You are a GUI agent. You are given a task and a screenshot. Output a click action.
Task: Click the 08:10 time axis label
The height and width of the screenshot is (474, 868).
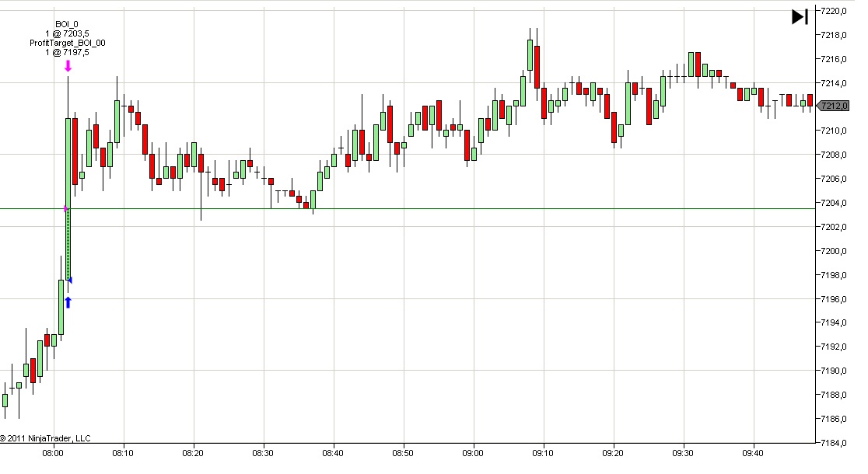pos(123,453)
